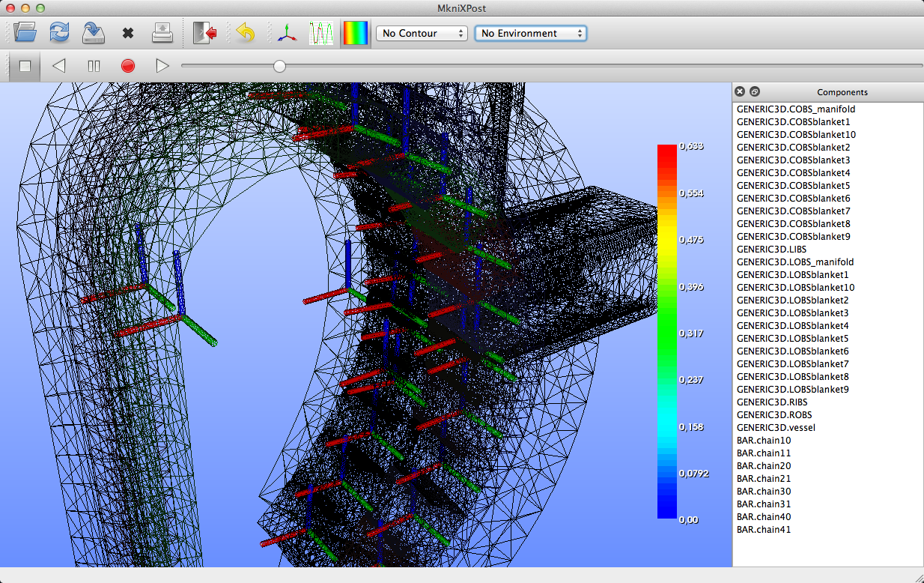924x583 pixels.
Task: Pause the animation playback
Action: [x=94, y=66]
